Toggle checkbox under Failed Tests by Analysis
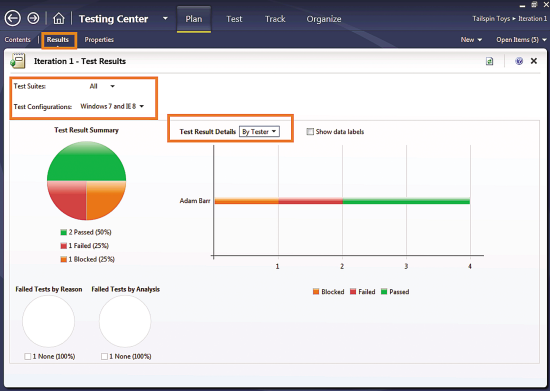 104,356
